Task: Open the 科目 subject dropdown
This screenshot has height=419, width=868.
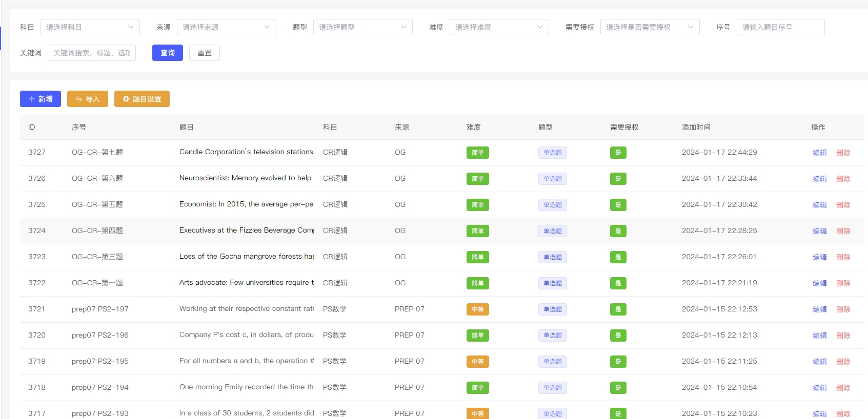Action: 90,27
